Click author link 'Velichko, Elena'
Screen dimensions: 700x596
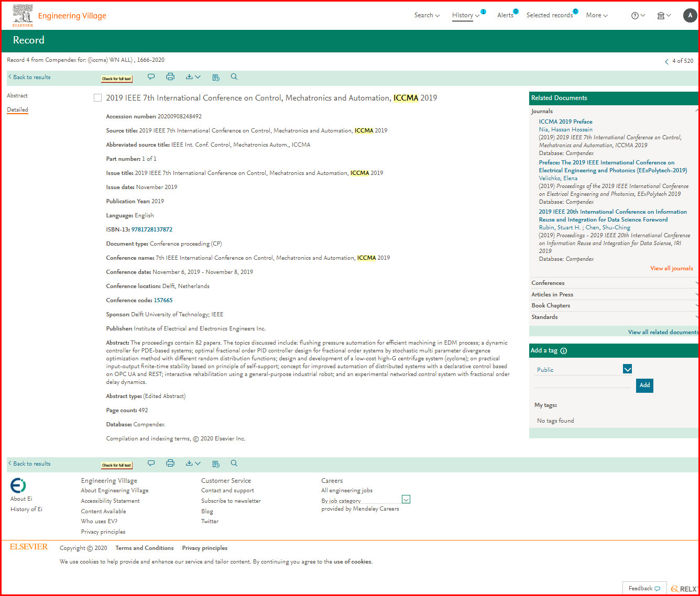coord(558,178)
